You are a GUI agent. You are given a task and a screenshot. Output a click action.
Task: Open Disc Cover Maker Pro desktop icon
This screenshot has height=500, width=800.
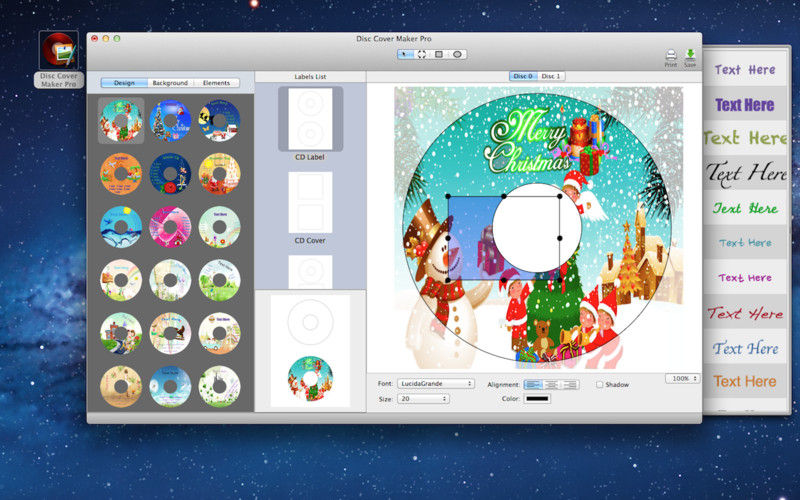pos(59,59)
